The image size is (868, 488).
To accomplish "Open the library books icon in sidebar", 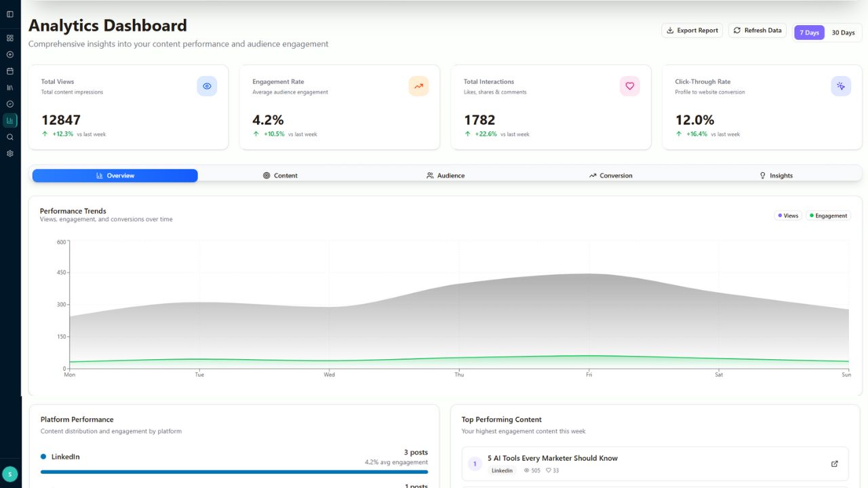I will coord(10,87).
